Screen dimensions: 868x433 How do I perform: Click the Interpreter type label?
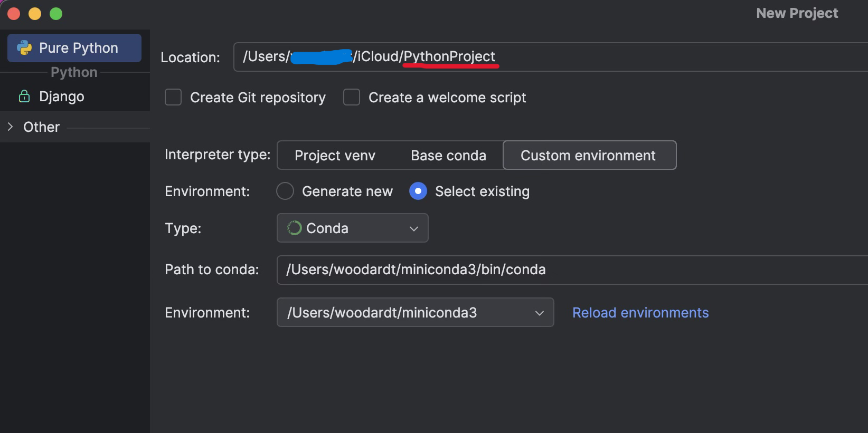[218, 155]
